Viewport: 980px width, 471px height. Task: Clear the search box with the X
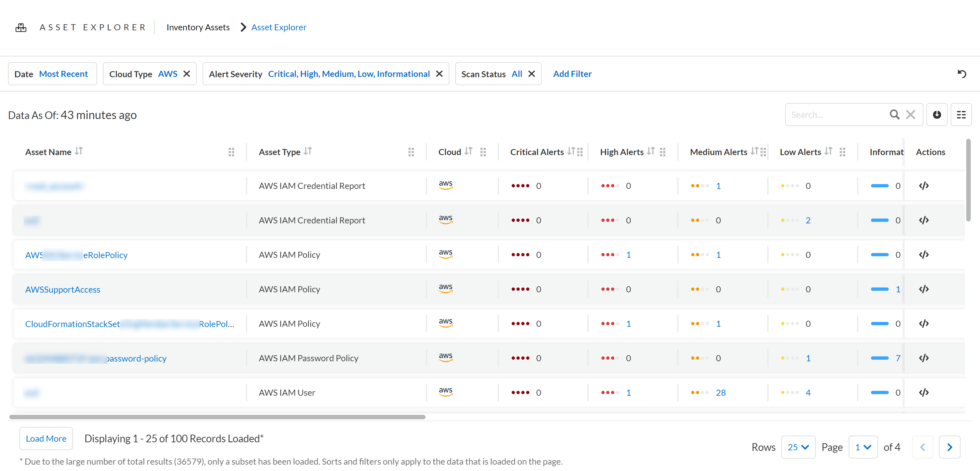910,115
